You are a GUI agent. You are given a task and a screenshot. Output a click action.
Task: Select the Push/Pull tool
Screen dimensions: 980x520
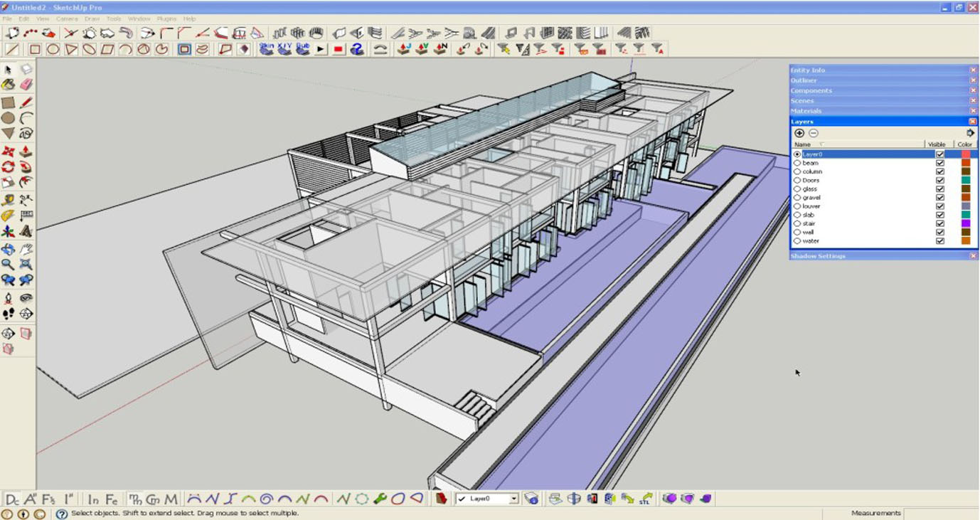click(x=26, y=152)
